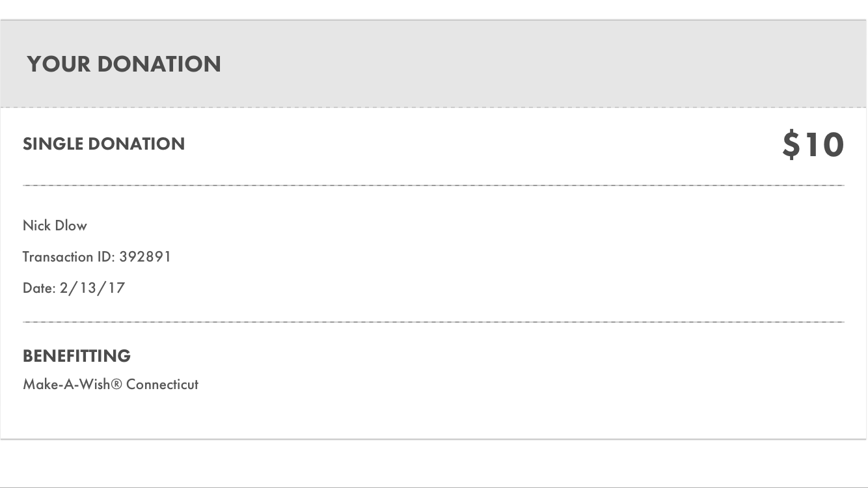This screenshot has width=868, height=488.
Task: Click blank receipt area below Make-A-Wish line
Action: (433, 416)
